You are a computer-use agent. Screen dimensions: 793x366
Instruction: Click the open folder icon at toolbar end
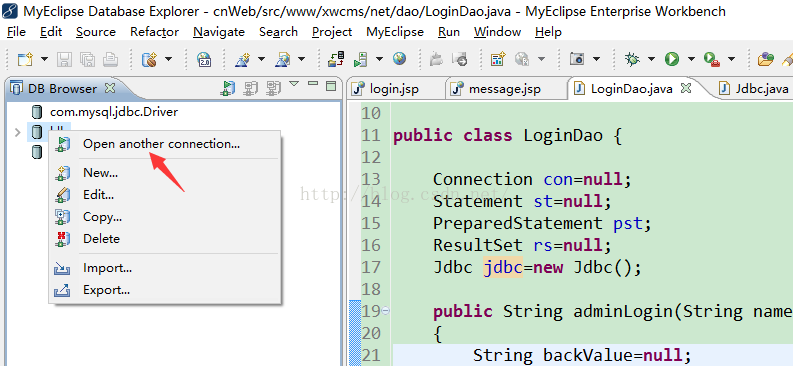[766, 60]
